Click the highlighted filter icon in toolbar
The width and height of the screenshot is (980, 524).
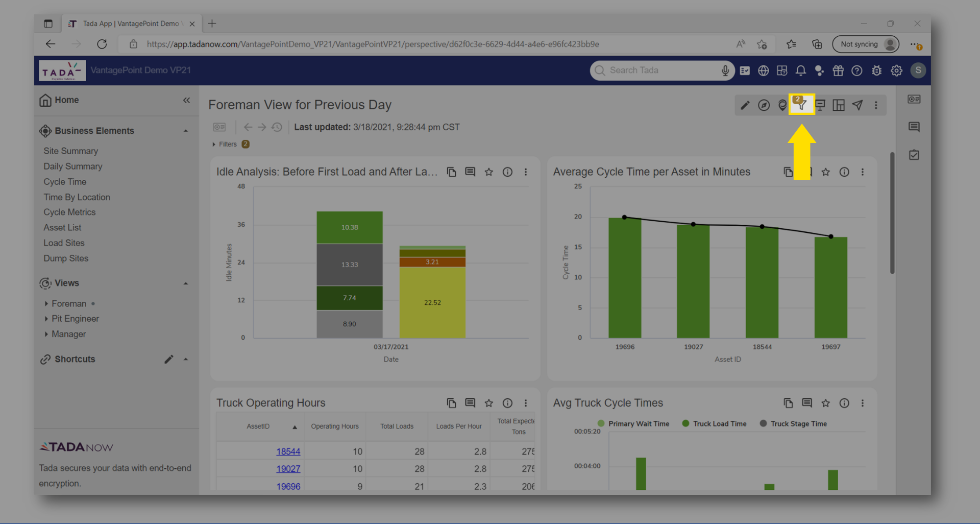click(x=802, y=105)
